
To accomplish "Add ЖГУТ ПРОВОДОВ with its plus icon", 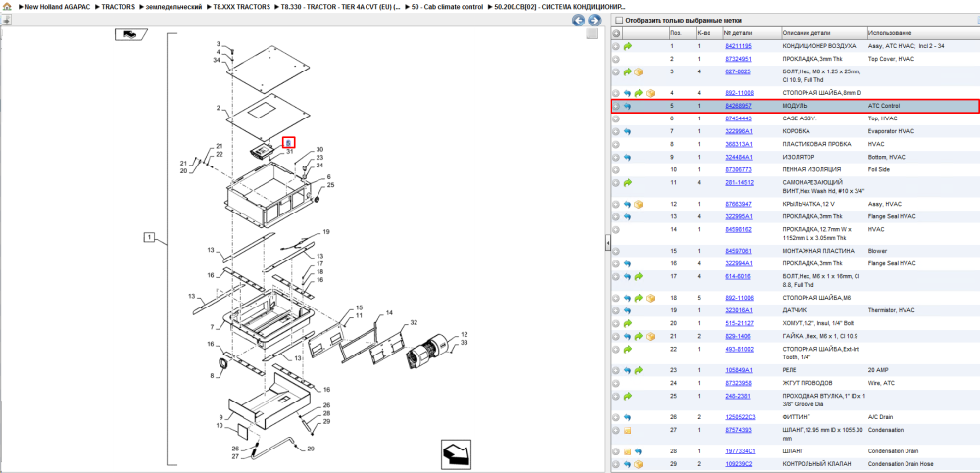I will pyautogui.click(x=616, y=383).
